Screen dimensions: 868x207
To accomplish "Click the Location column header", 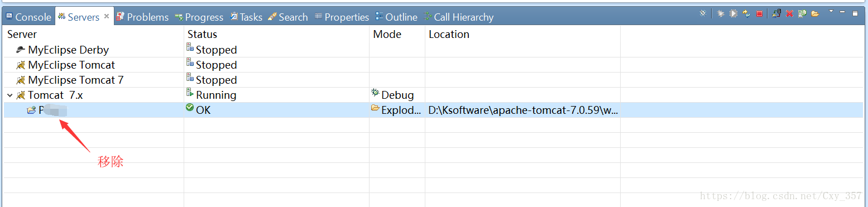I will (x=449, y=34).
